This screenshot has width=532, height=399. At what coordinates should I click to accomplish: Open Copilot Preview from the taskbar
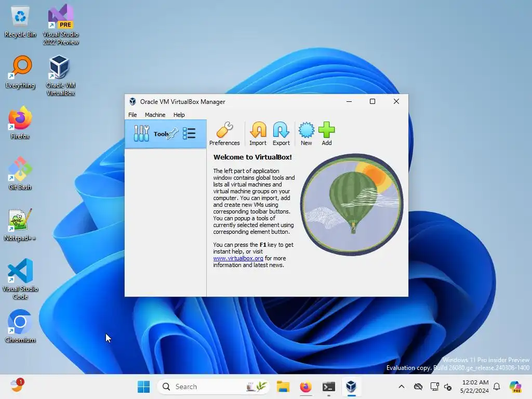pyautogui.click(x=515, y=387)
